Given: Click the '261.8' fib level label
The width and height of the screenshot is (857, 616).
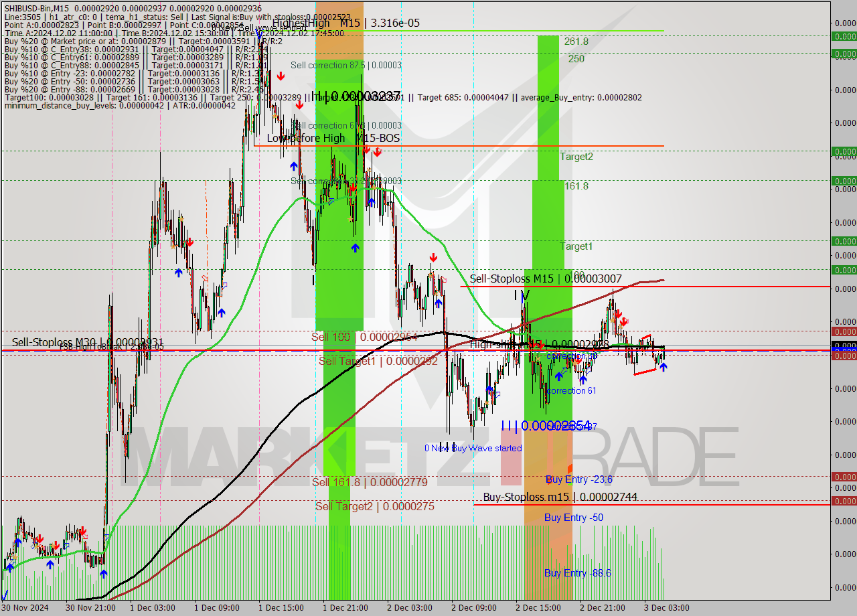Looking at the screenshot, I should tap(576, 42).
